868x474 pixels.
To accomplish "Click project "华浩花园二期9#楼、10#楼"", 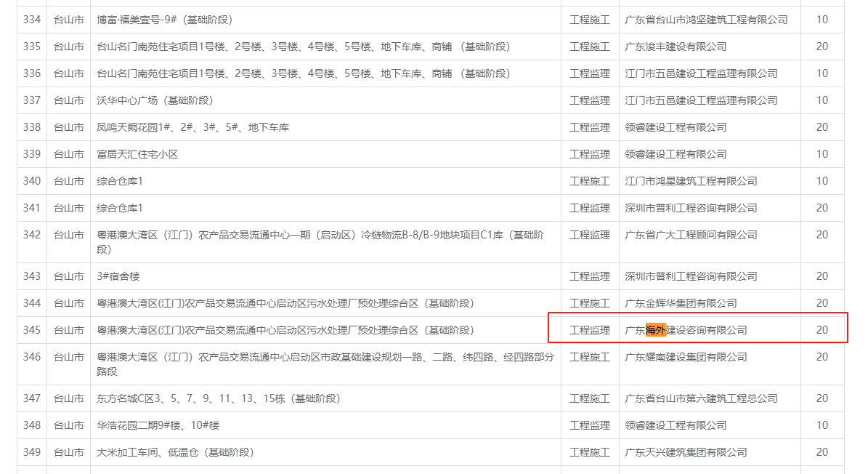I will (x=158, y=425).
